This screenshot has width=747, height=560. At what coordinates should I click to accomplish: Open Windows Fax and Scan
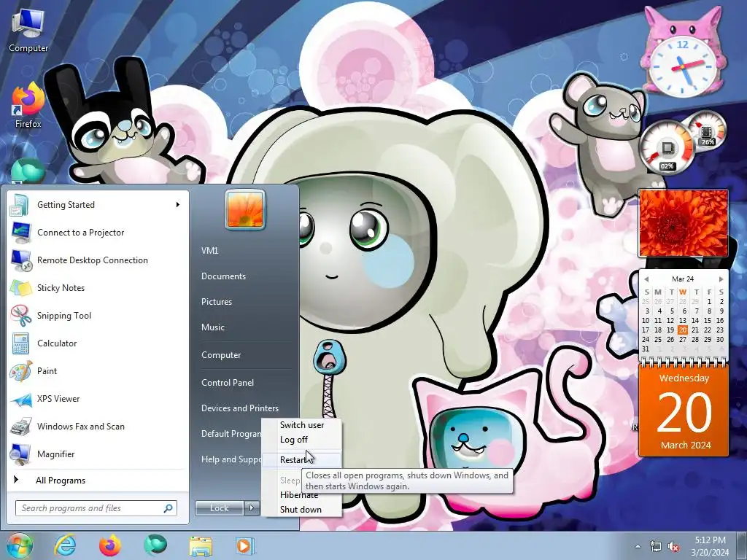pos(98,426)
